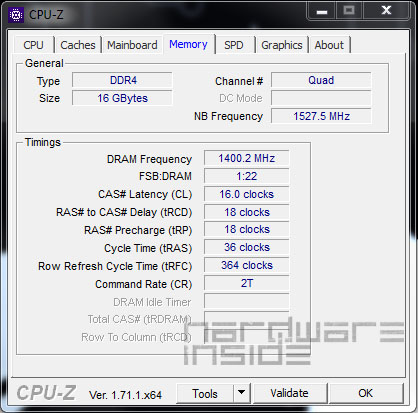Click the FSB:DRAM label
Screen dimensions: 418x413
coord(165,176)
